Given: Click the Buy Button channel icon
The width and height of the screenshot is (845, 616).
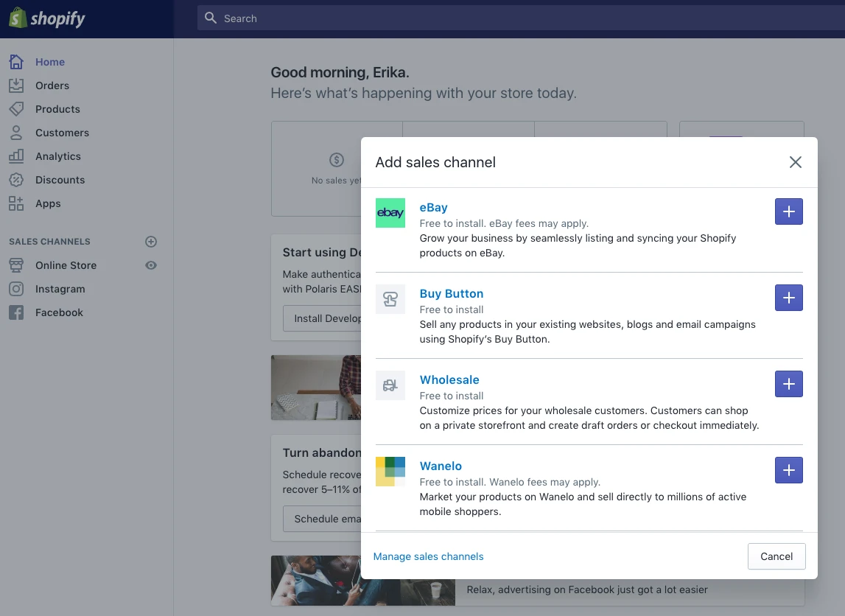Looking at the screenshot, I should click(390, 299).
